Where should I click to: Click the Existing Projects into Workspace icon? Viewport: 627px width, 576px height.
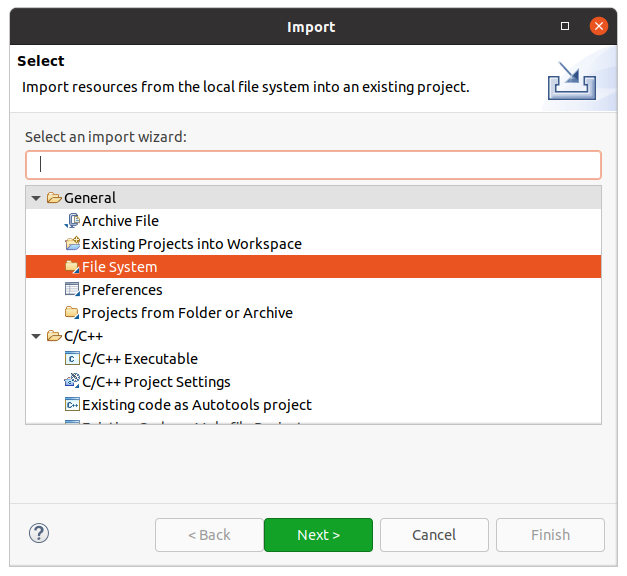pyautogui.click(x=72, y=244)
